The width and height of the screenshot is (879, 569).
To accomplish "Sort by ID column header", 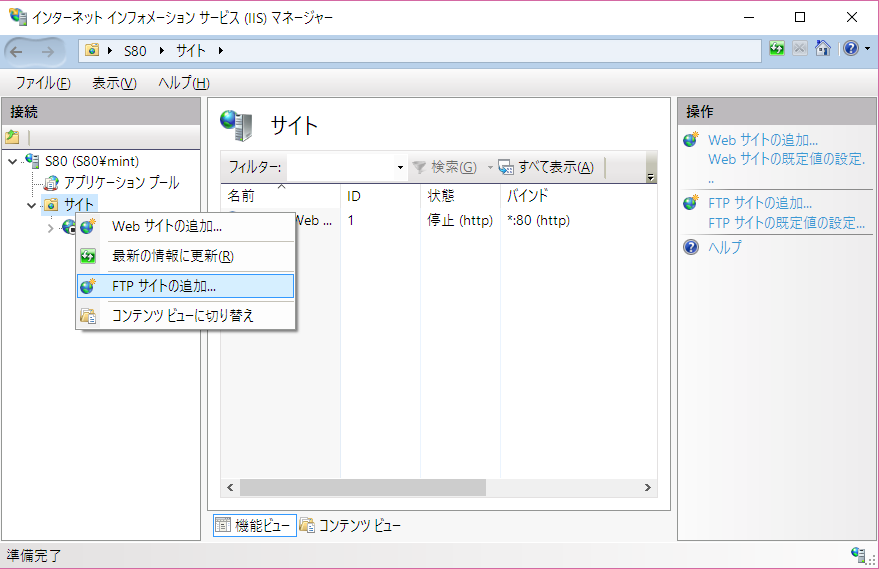I will coord(381,196).
